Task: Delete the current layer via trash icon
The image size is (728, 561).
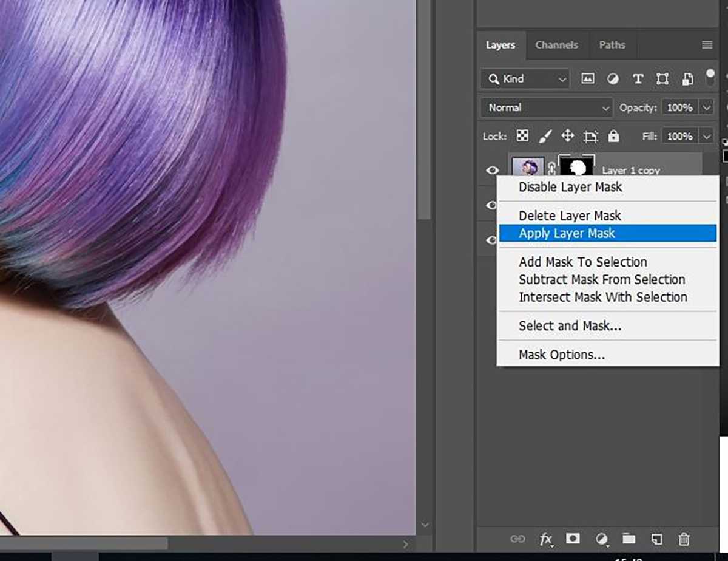Action: tap(684, 539)
